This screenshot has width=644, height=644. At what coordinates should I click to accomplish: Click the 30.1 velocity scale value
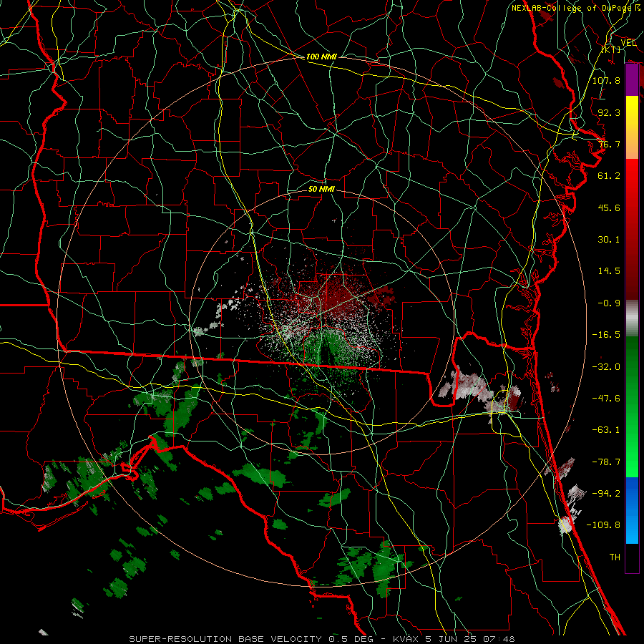point(609,240)
